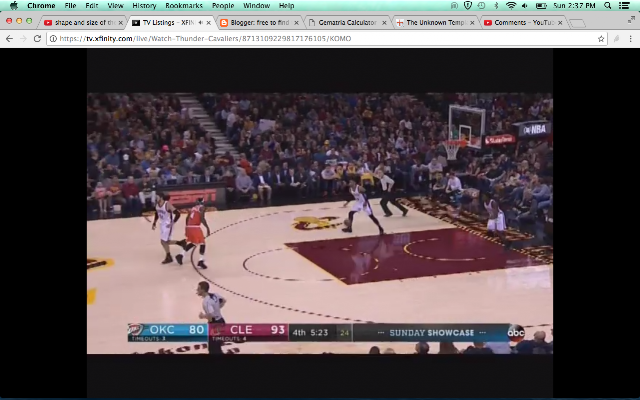This screenshot has width=640, height=400.
Task: View site information circle icon
Action: point(53,39)
